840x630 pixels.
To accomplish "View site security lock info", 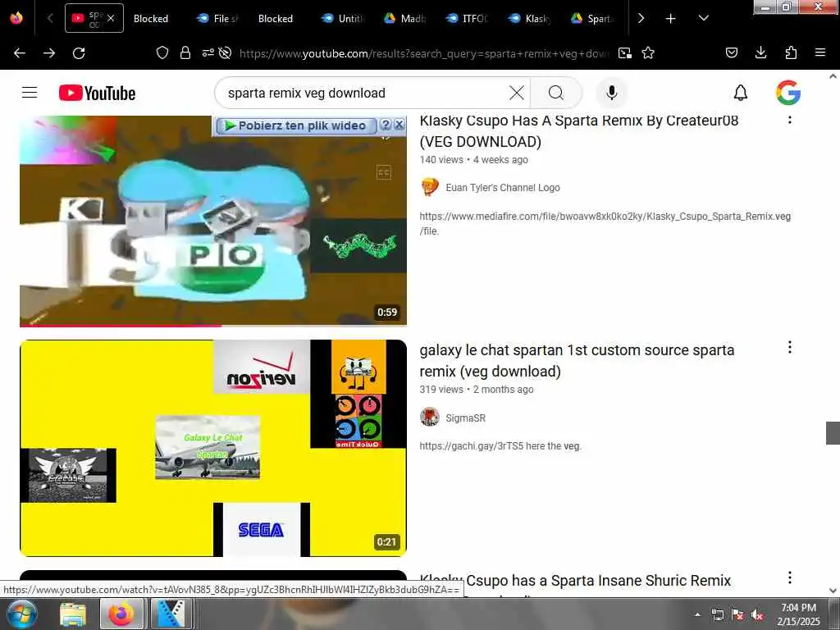I will coord(185,52).
